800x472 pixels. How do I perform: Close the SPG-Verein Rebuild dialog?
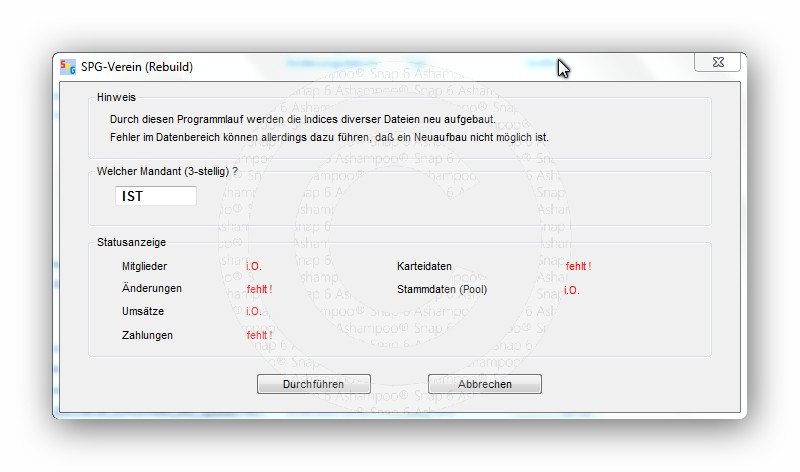717,63
